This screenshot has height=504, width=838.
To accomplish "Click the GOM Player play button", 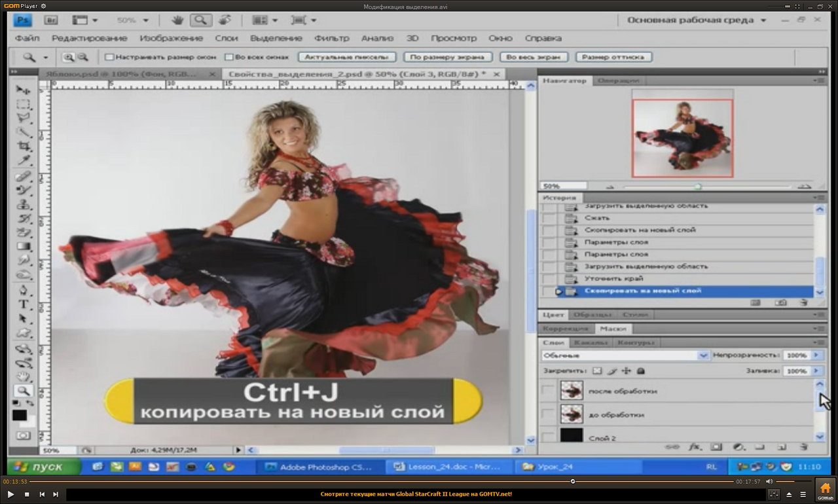I will click(10, 494).
